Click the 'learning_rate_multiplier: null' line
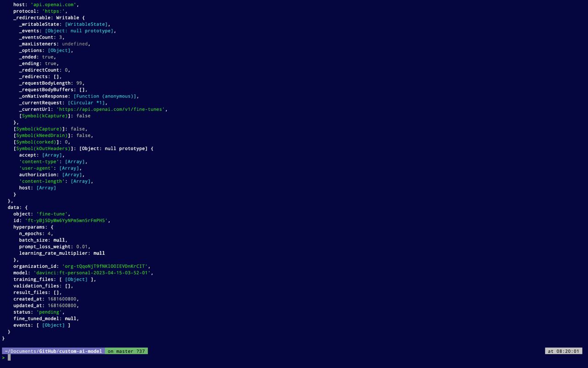The image size is (588, 368). tap(62, 253)
